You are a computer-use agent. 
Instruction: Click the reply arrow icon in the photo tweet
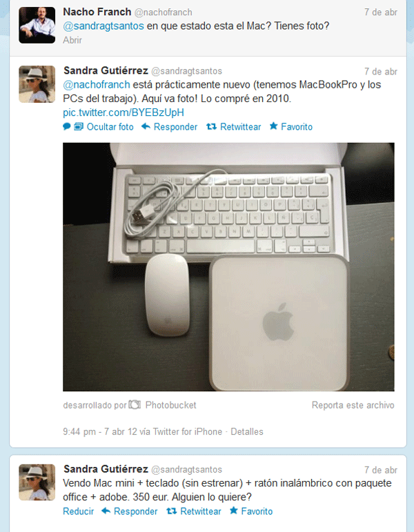pos(146,126)
